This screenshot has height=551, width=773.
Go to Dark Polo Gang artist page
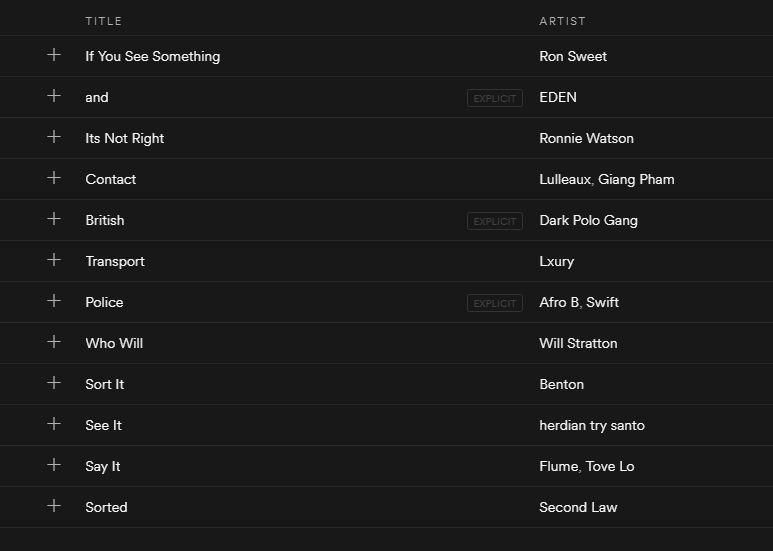tap(589, 220)
